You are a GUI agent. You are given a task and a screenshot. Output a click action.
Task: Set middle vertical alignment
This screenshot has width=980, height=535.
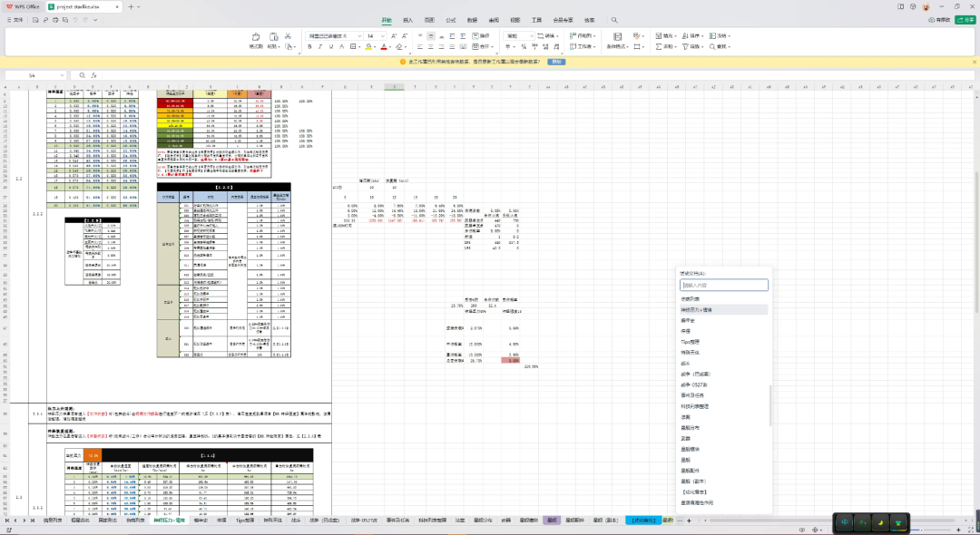pyautogui.click(x=431, y=36)
